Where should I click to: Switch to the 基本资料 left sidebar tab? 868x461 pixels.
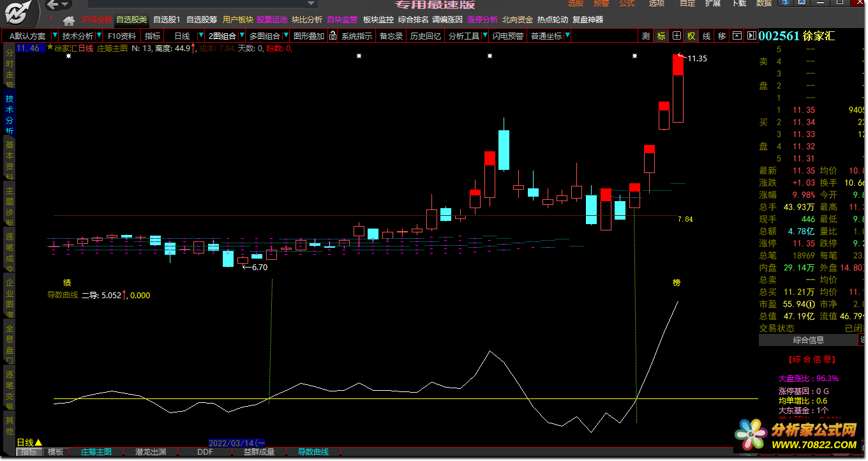pyautogui.click(x=9, y=160)
